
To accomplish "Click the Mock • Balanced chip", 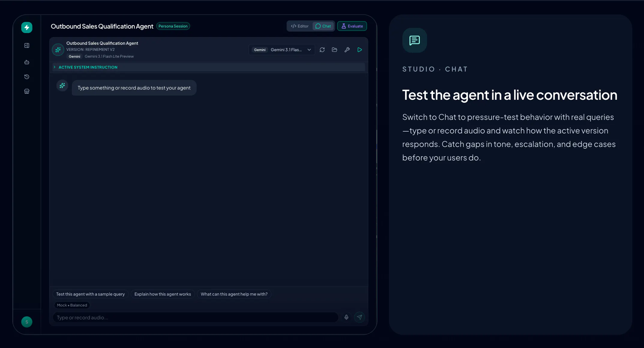I will tap(72, 305).
